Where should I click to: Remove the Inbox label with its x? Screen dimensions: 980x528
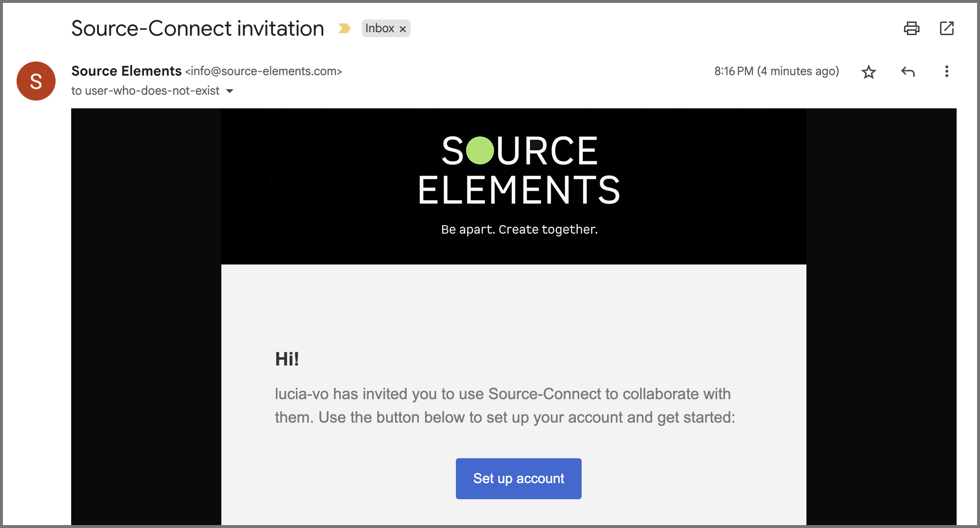point(403,29)
